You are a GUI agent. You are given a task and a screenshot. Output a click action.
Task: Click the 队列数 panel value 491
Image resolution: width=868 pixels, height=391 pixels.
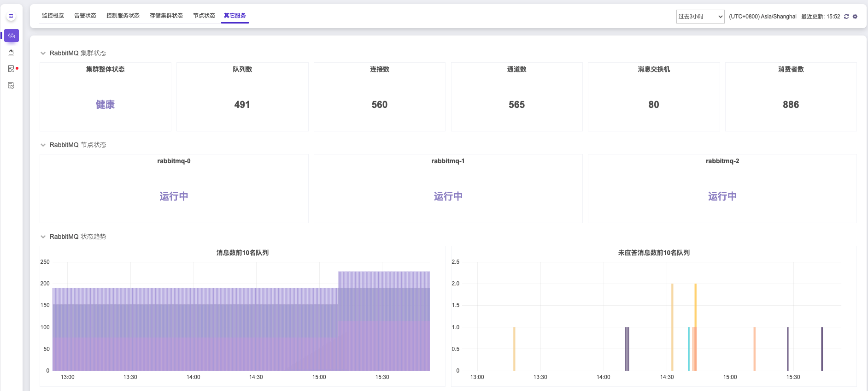pos(242,105)
